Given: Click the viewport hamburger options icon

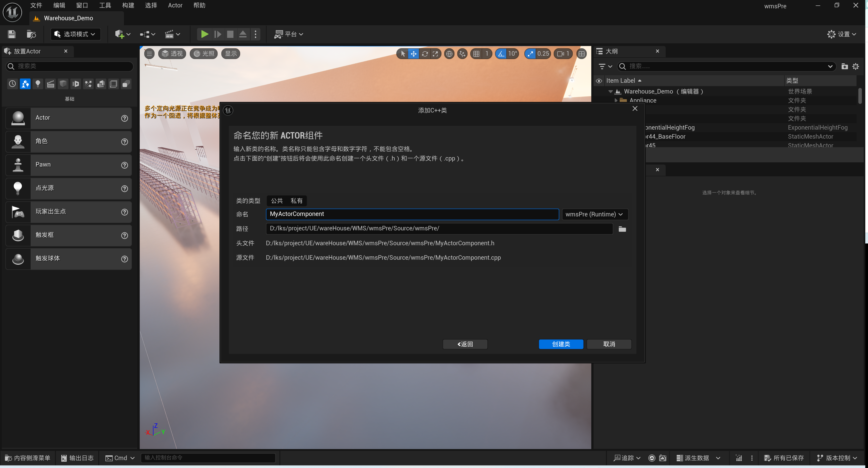Looking at the screenshot, I should click(149, 54).
